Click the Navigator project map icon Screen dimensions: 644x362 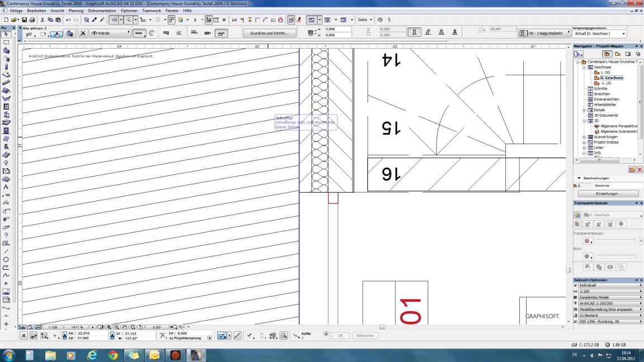tap(606, 54)
